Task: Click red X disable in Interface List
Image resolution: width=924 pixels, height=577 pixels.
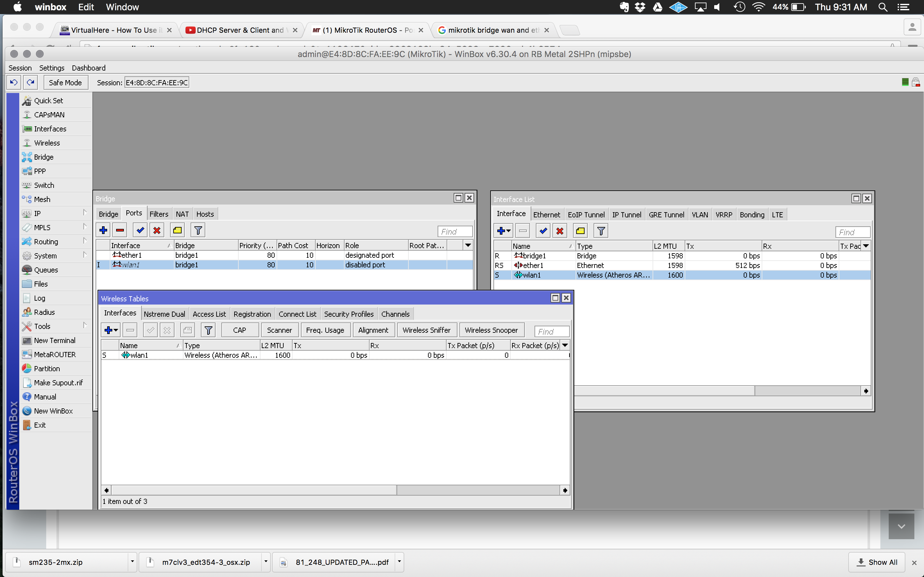Action: tap(560, 231)
